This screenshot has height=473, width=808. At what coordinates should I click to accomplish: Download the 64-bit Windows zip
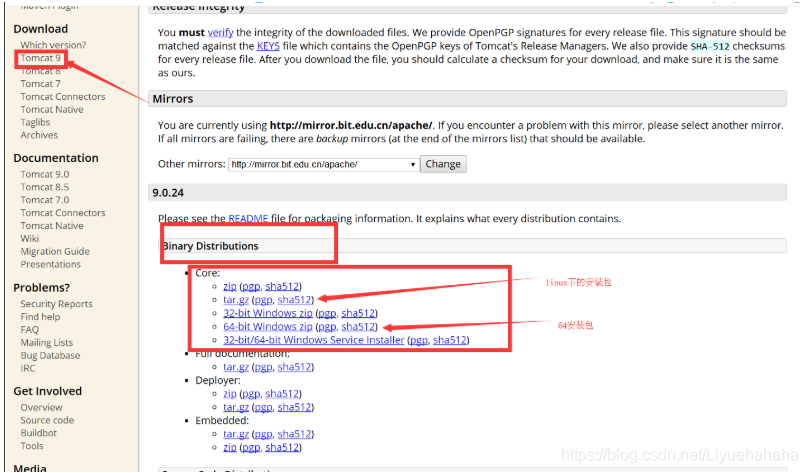[268, 326]
